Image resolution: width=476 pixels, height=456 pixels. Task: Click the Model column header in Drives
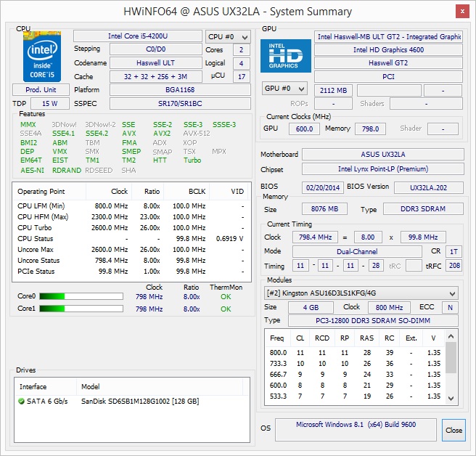point(160,386)
